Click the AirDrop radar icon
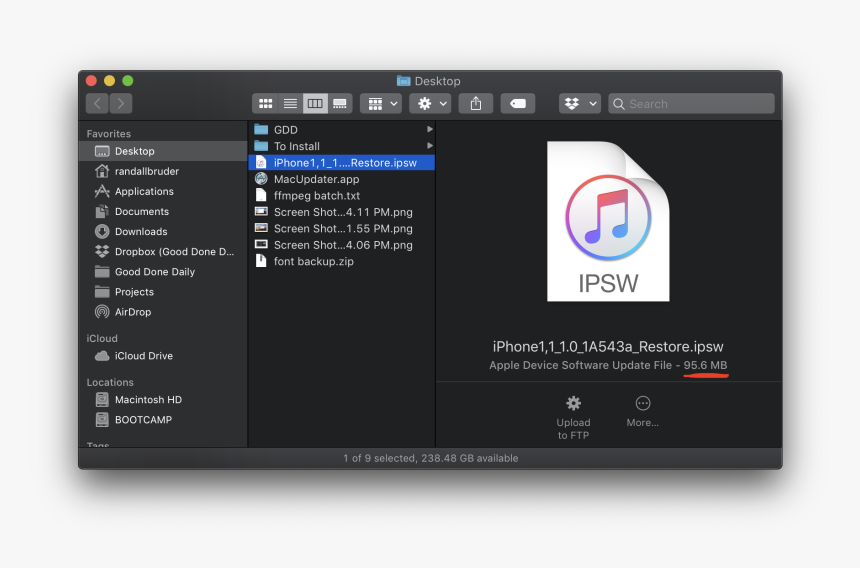860x568 pixels. [102, 312]
